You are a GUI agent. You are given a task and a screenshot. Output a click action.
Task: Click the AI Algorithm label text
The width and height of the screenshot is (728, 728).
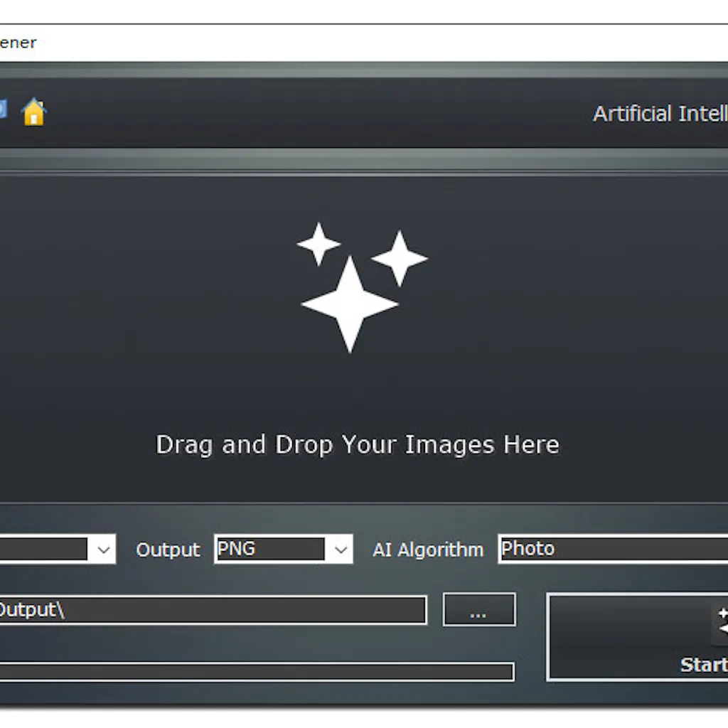point(427,549)
